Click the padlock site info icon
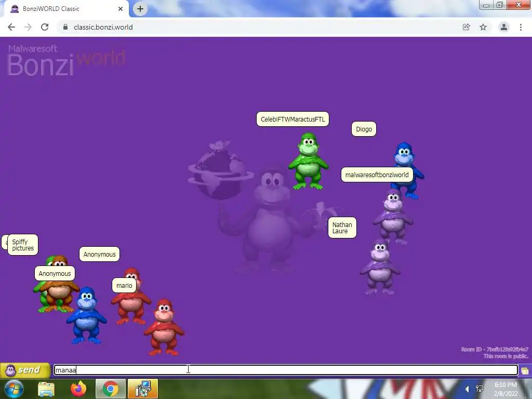 coord(65,27)
